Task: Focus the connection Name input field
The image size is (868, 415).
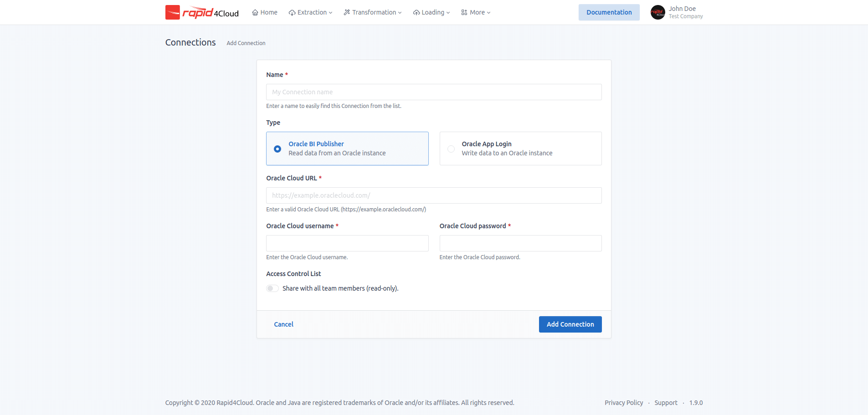Action: pyautogui.click(x=434, y=92)
